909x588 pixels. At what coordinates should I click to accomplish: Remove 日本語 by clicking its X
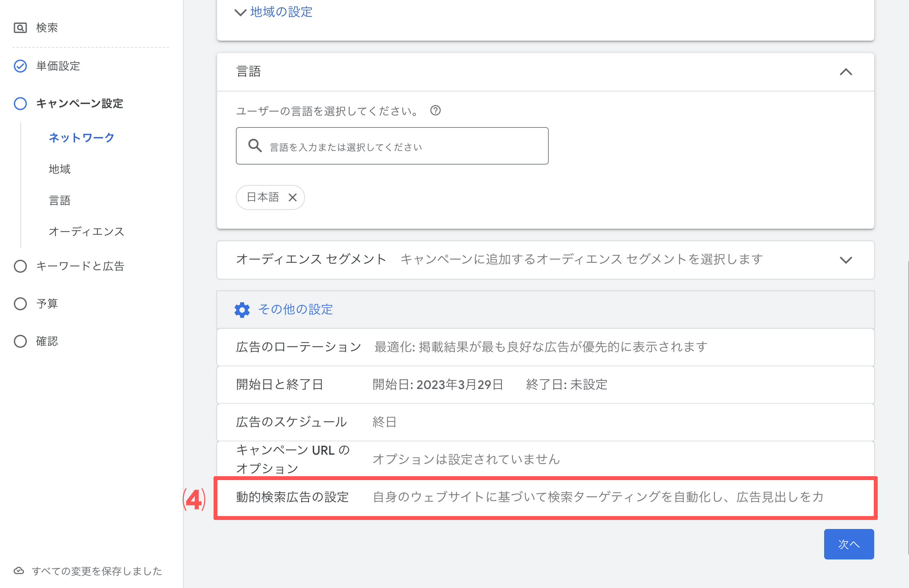[293, 197]
